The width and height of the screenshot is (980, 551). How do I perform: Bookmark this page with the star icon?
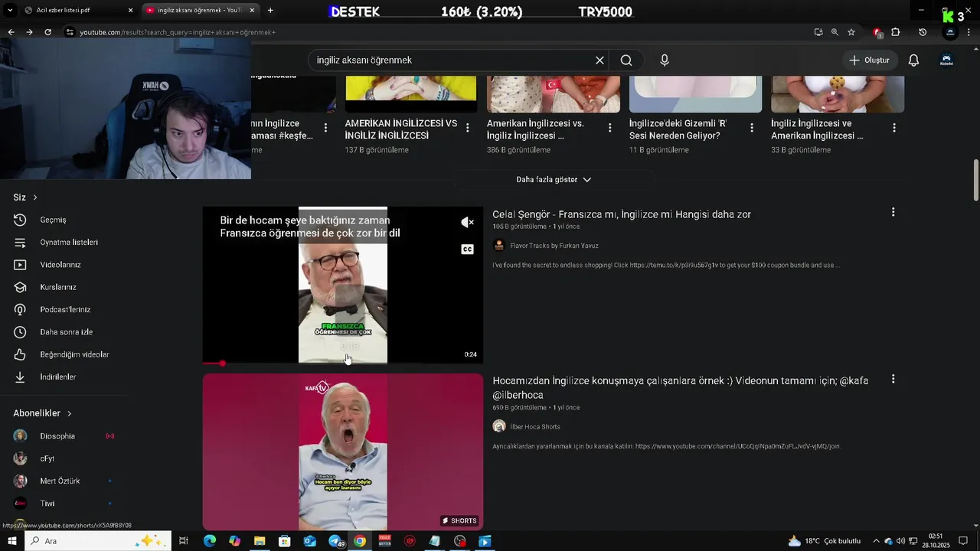point(851,32)
